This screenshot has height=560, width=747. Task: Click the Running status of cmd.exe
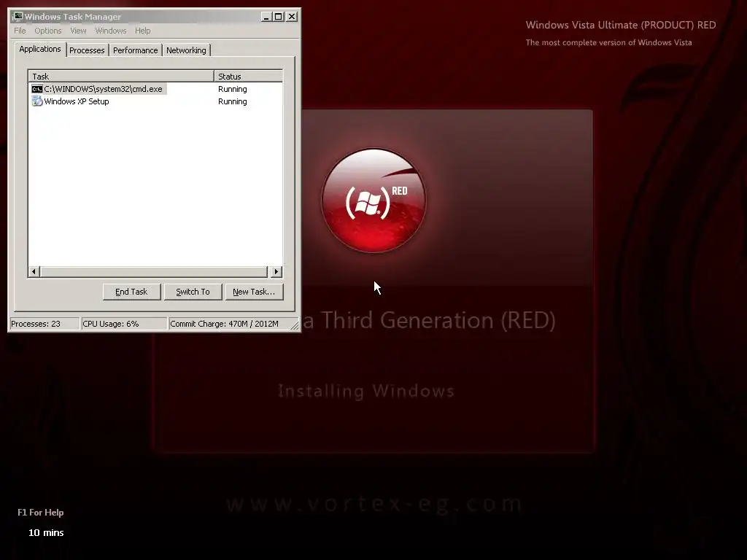pyautogui.click(x=233, y=89)
